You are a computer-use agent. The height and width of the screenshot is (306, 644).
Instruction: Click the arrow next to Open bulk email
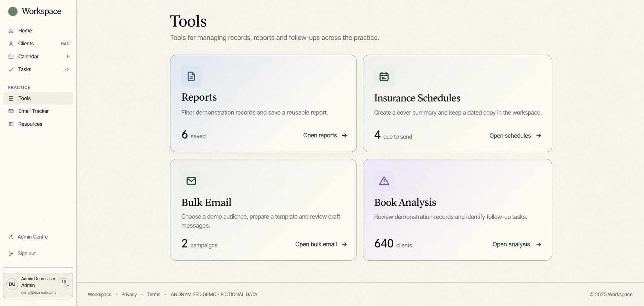(x=344, y=244)
